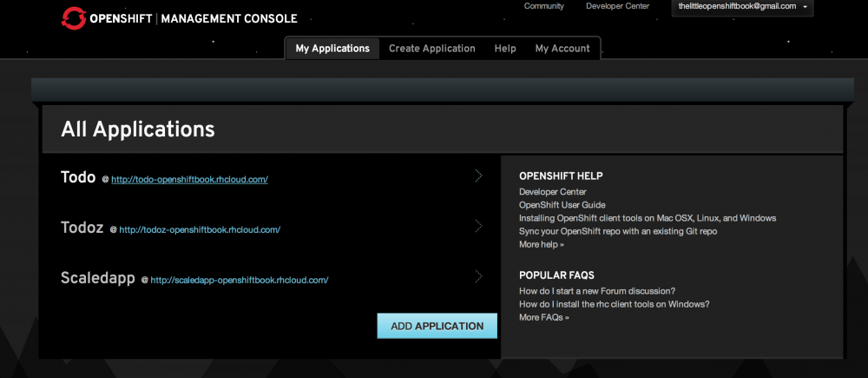Expand the Todoz application chevron arrow

478,227
